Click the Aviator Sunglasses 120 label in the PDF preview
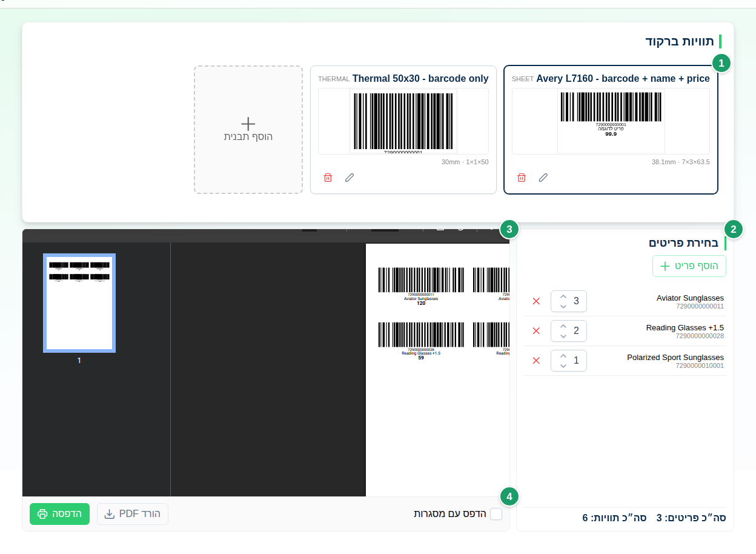The height and width of the screenshot is (554, 756). point(421,287)
